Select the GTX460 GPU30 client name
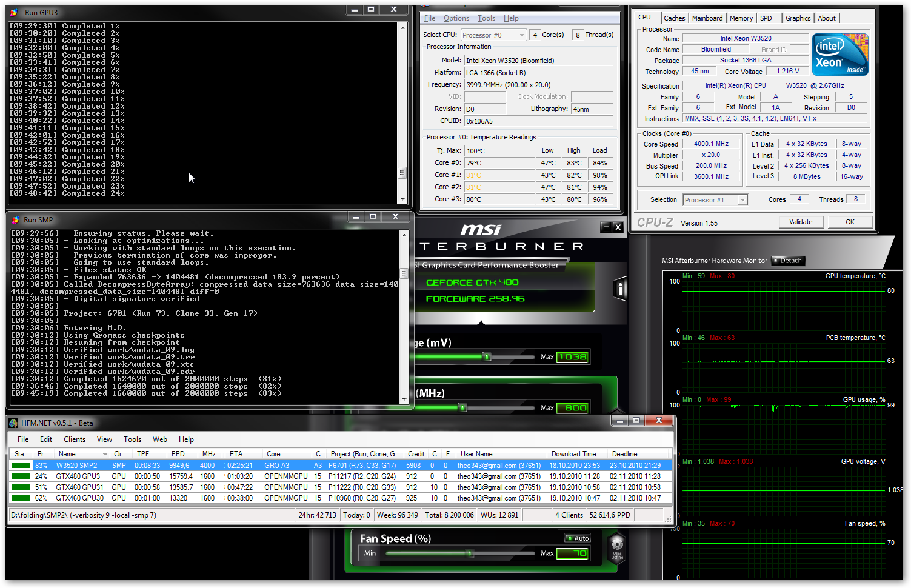 click(79, 498)
